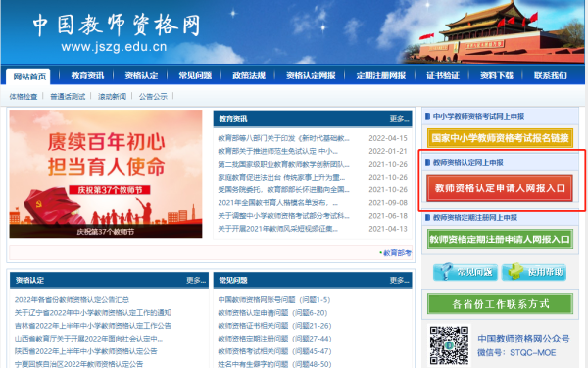Screen dimensions: 588x368
Task: Click 更多 in the 资格认定 panel header
Action: click(x=196, y=280)
